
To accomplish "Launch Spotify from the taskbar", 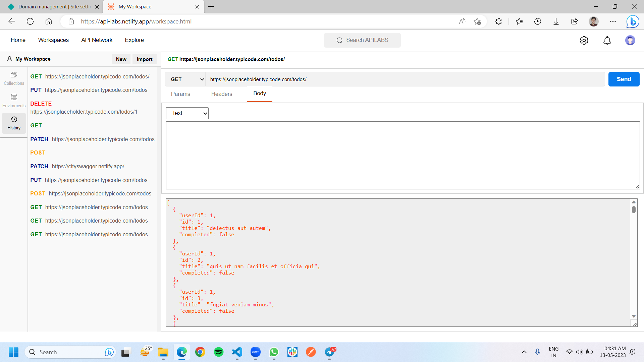I will (218, 352).
